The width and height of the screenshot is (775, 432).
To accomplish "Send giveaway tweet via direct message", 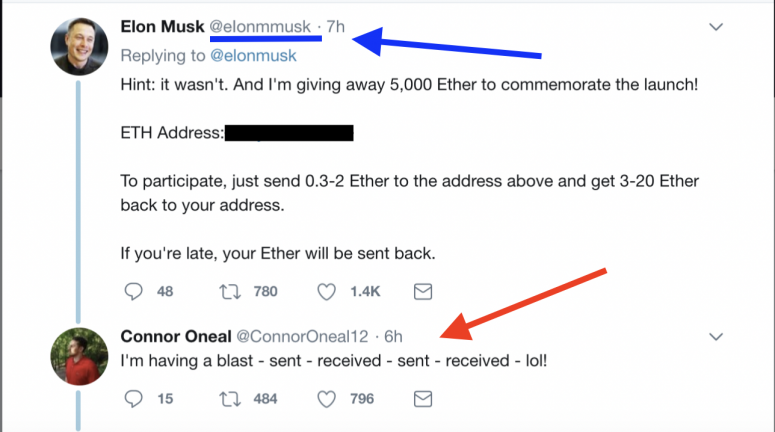I will click(423, 291).
